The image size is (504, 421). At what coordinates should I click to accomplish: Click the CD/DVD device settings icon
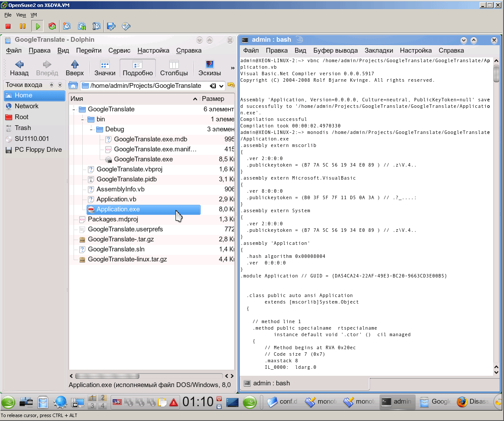tap(126, 27)
